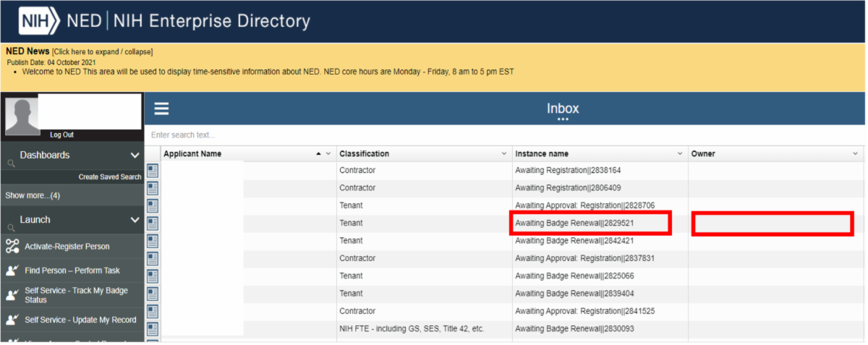Click the Update My Record icon
Image resolution: width=868 pixels, height=345 pixels.
tap(12, 320)
